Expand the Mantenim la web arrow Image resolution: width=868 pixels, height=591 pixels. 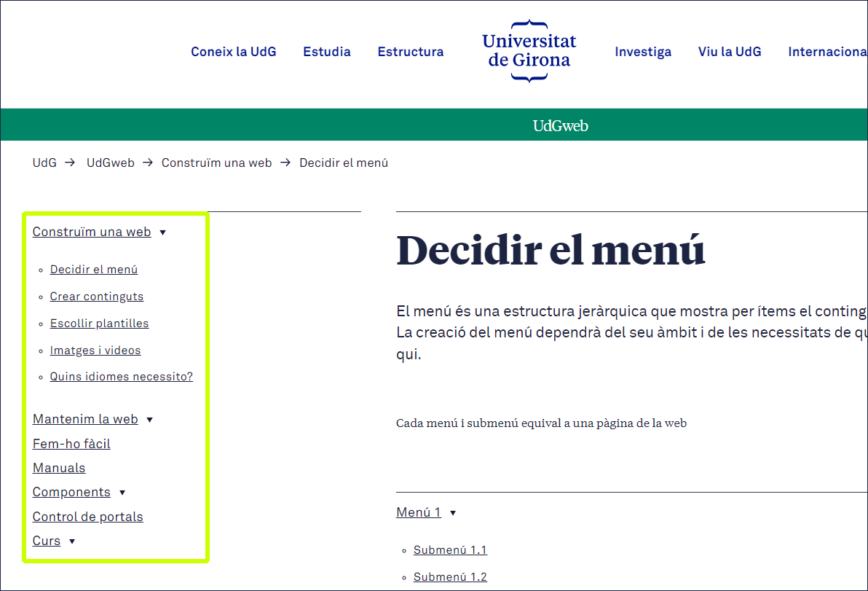coord(149,420)
